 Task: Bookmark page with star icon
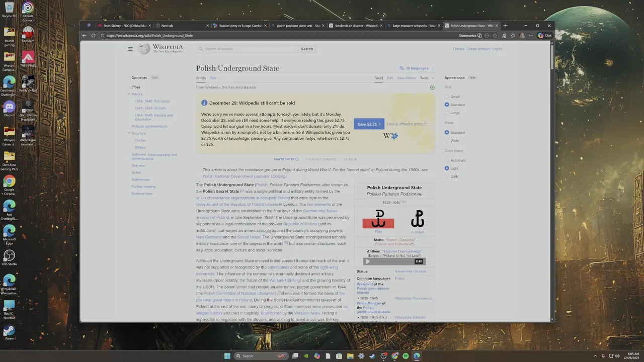click(495, 36)
